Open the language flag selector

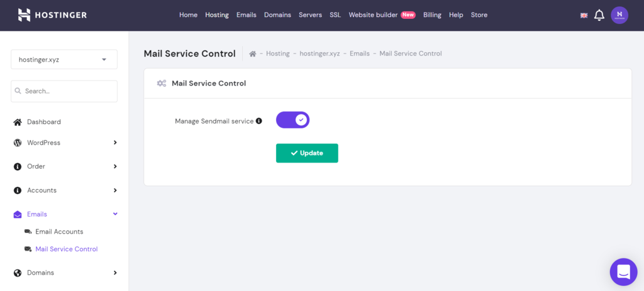coord(584,15)
